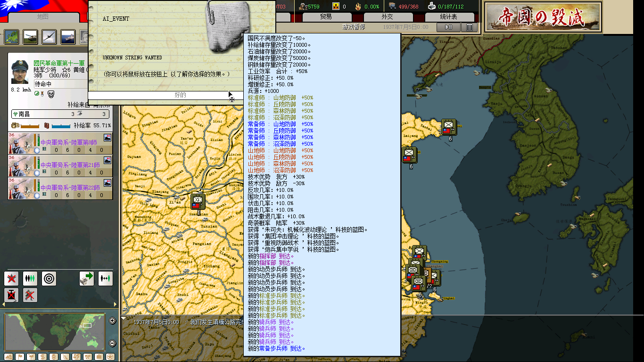Viewport: 644px width, 362px height.
Task: Click the brigade icon on the 第22師 row
Action: [x=107, y=183]
